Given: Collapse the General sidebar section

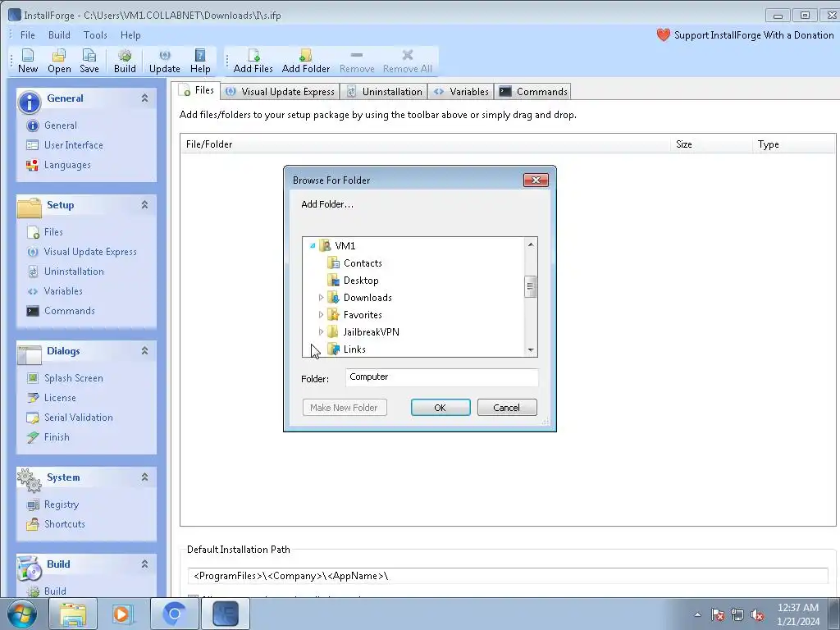Looking at the screenshot, I should (x=144, y=98).
